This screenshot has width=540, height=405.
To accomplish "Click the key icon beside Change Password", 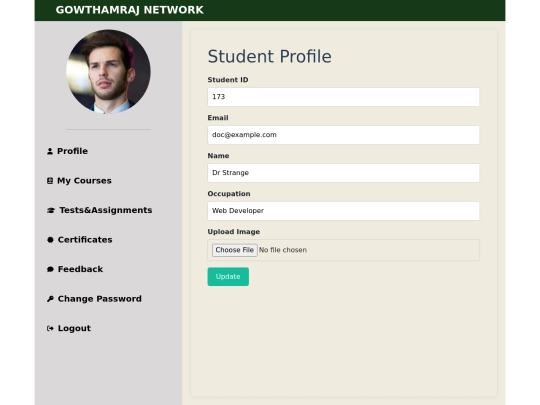I will [x=50, y=299].
